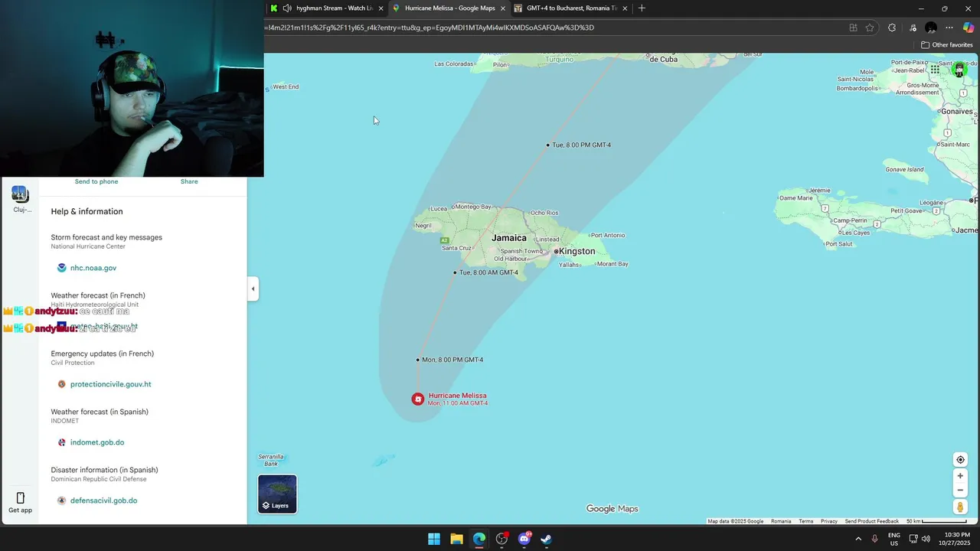Image resolution: width=980 pixels, height=551 pixels.
Task: Open File Explorer from taskbar
Action: pos(456,539)
